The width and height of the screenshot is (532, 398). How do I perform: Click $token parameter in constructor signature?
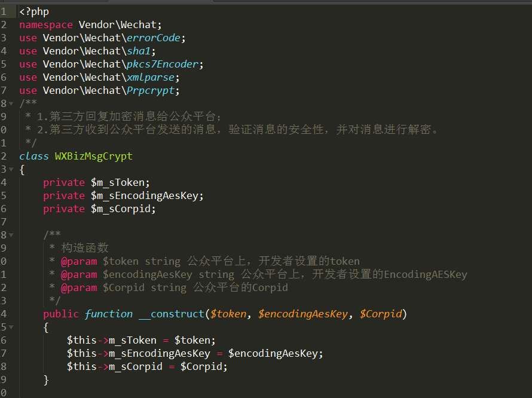pyautogui.click(x=228, y=314)
